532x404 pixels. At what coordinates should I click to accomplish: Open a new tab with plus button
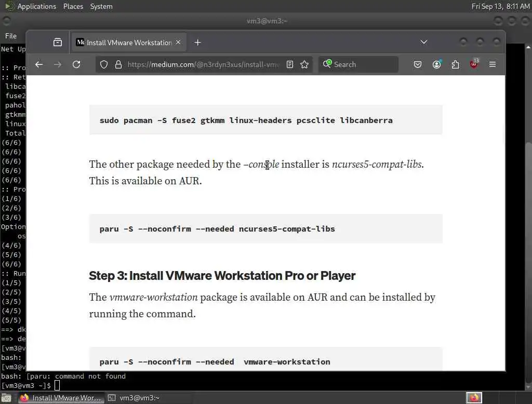(198, 43)
